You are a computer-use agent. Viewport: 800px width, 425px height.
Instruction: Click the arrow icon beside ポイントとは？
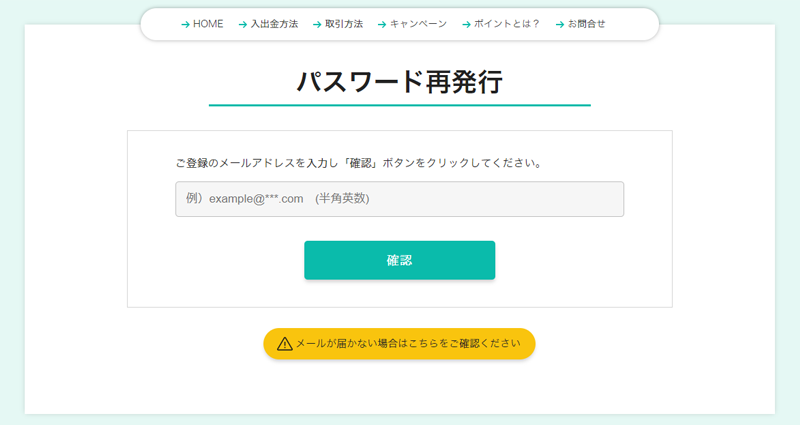coord(466,24)
